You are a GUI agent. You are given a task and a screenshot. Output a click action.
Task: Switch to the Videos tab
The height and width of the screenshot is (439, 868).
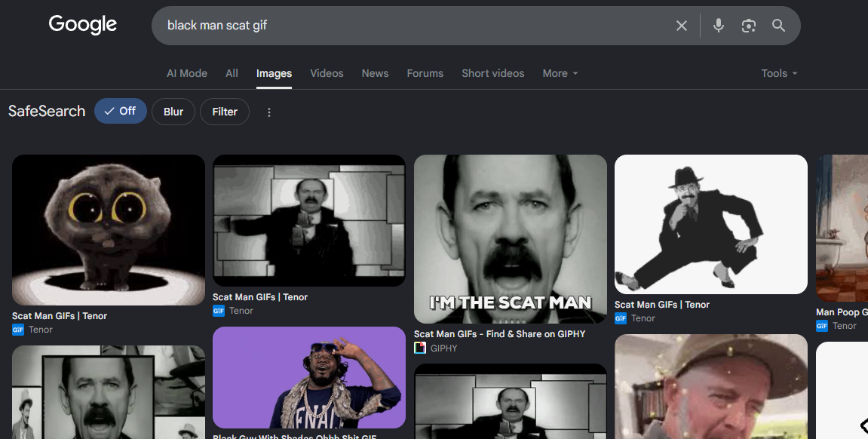point(327,73)
